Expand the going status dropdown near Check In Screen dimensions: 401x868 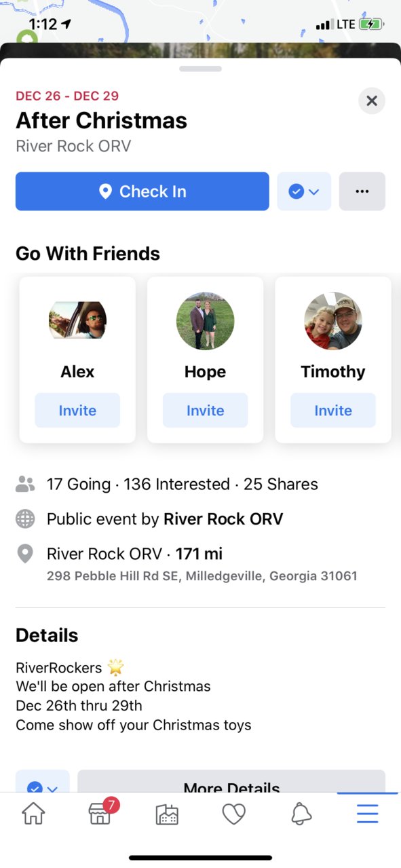coord(304,191)
